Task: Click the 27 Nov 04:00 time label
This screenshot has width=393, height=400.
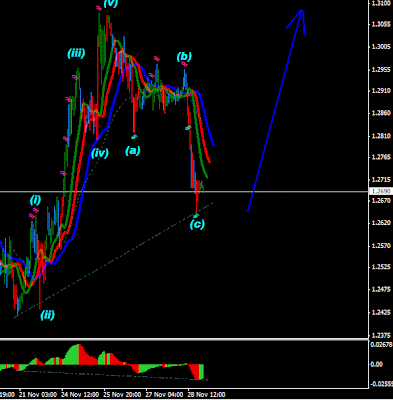Action: (x=164, y=395)
